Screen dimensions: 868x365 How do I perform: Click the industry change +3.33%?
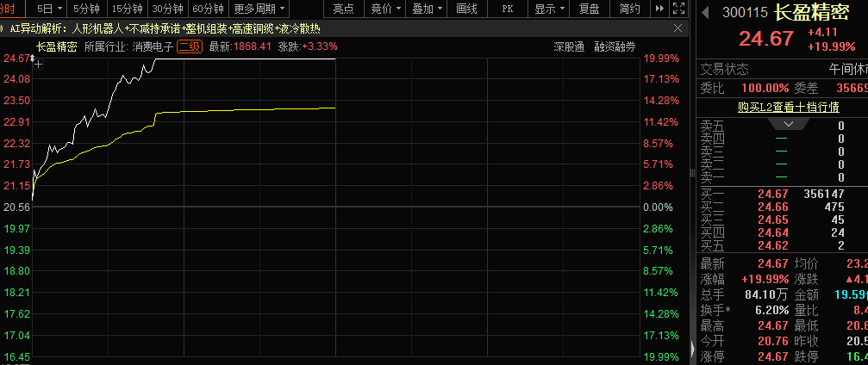coord(320,47)
